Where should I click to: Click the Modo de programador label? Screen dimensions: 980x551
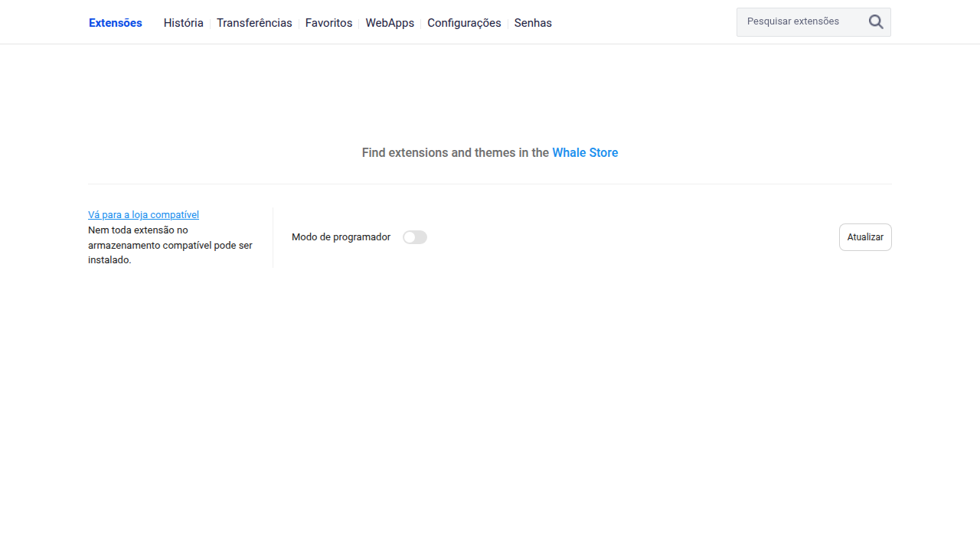coord(341,237)
